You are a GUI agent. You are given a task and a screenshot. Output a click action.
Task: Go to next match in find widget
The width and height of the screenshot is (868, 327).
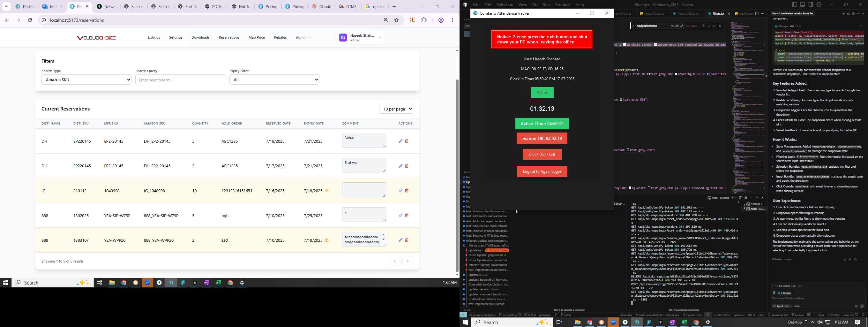pyautogui.click(x=709, y=26)
